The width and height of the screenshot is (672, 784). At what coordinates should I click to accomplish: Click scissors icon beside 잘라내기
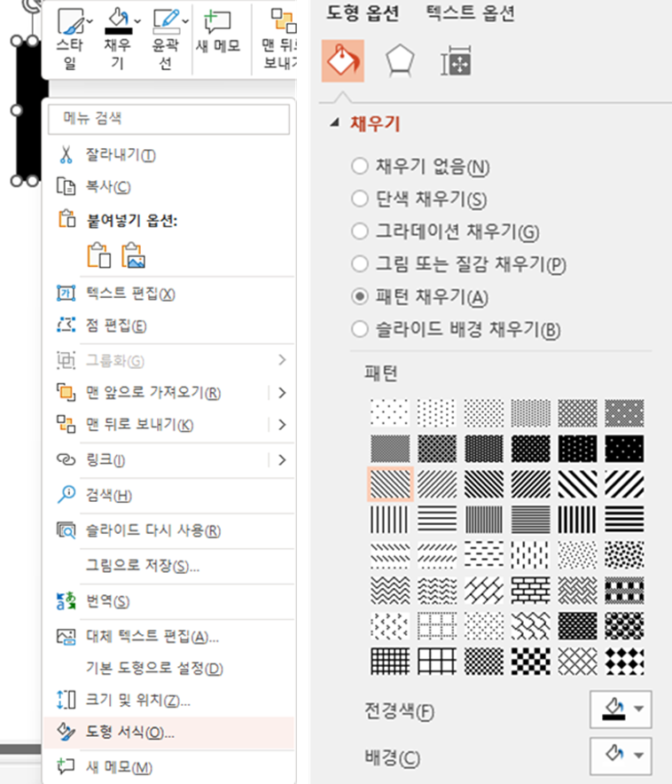pos(66,155)
